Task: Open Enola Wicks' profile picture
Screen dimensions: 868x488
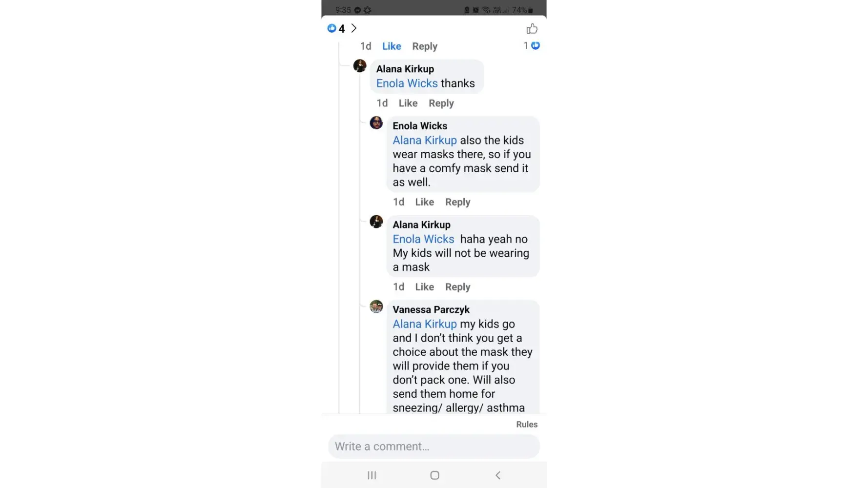Action: [x=376, y=122]
